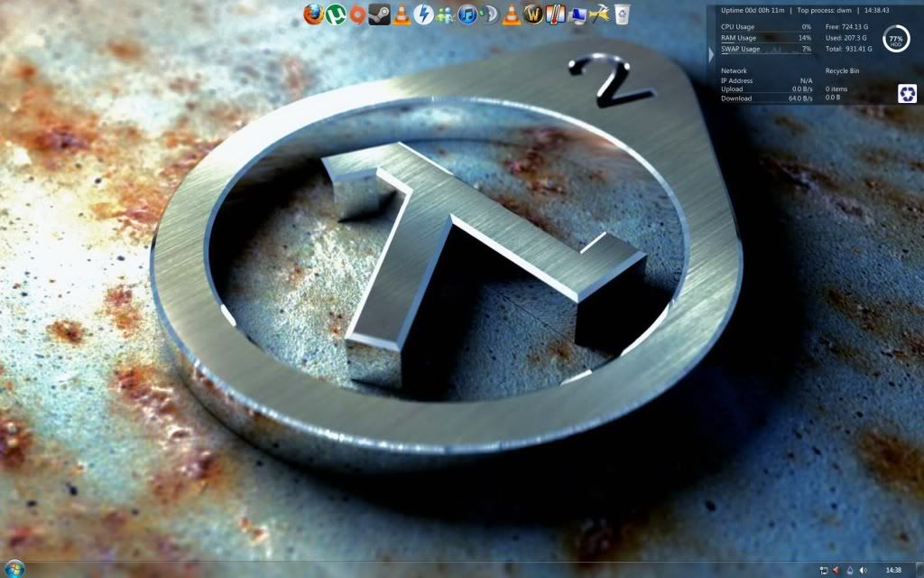The width and height of the screenshot is (924, 578).
Task: Click the RAM Usage meter bar
Action: point(766,38)
